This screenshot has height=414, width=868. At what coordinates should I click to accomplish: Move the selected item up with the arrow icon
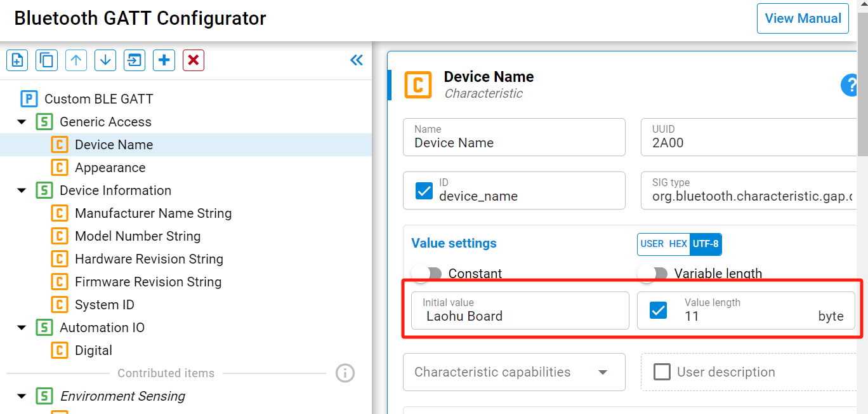pos(76,60)
